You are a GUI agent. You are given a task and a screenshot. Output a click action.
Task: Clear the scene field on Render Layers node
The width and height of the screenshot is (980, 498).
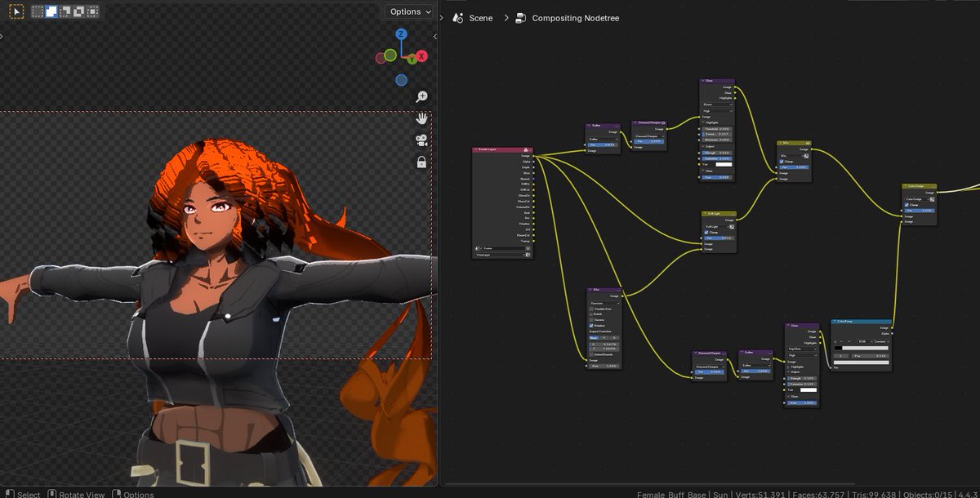[528, 248]
